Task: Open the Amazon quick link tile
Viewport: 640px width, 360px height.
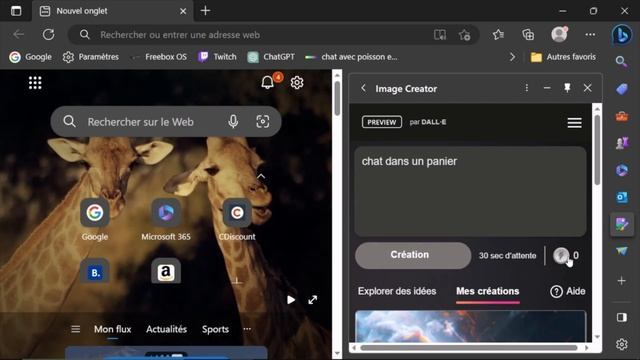Action: coord(166,271)
